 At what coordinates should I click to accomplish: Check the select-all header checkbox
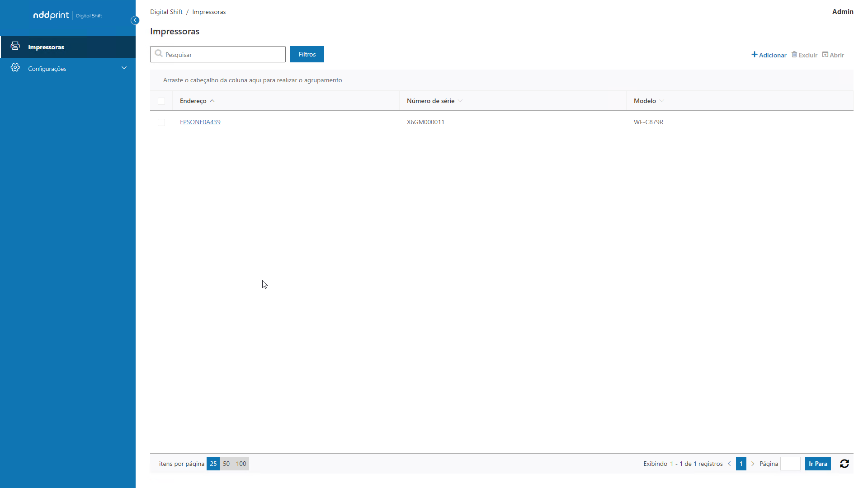pos(161,101)
